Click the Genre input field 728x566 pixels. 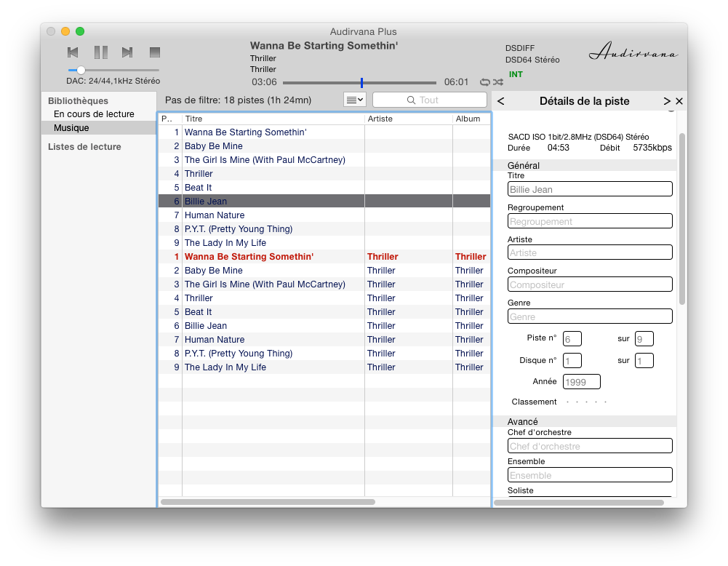tap(590, 316)
